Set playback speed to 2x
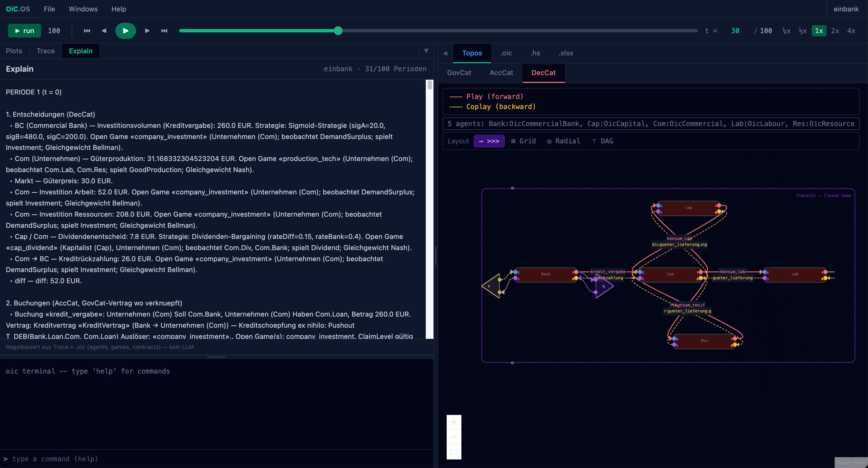 [835, 31]
